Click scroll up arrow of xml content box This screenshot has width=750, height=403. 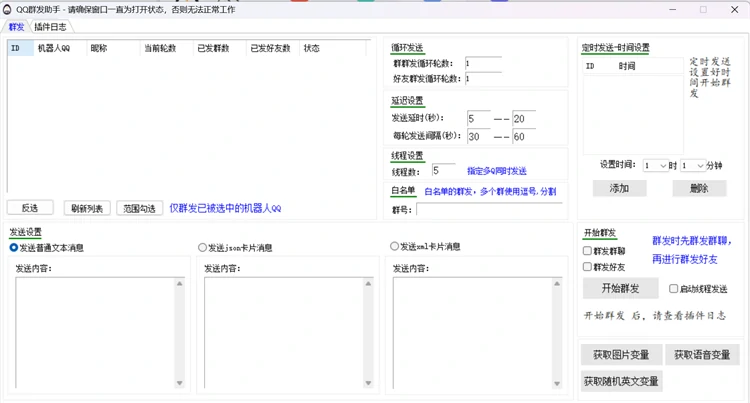click(x=557, y=283)
